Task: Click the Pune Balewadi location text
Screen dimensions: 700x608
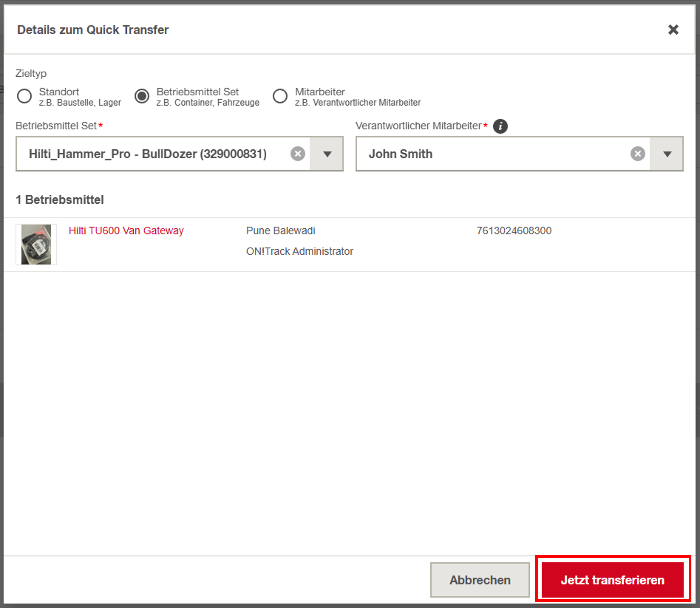Action: click(280, 230)
